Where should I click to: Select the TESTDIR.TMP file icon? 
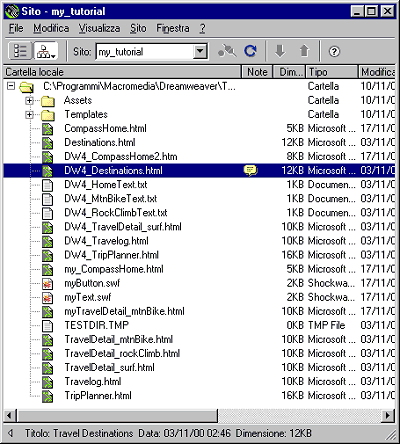click(48, 326)
